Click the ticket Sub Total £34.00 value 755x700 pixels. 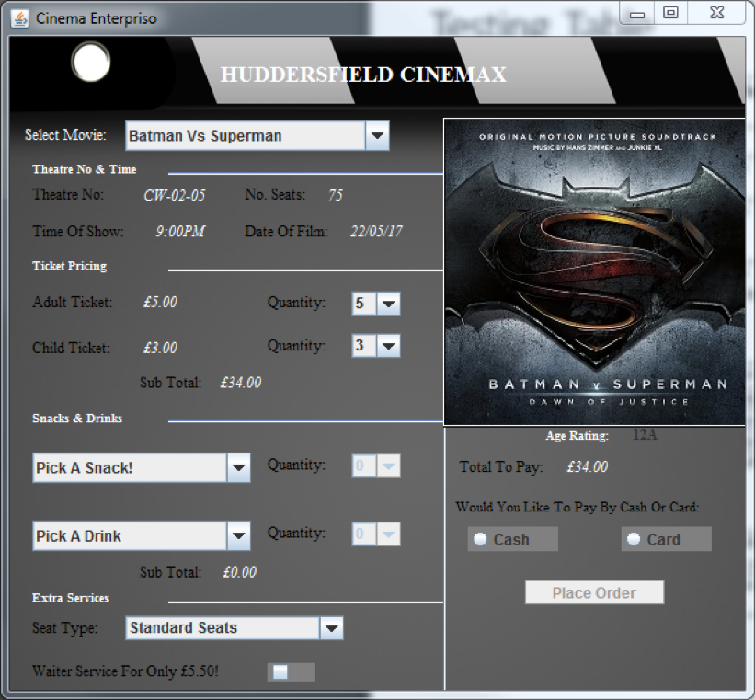(x=241, y=383)
